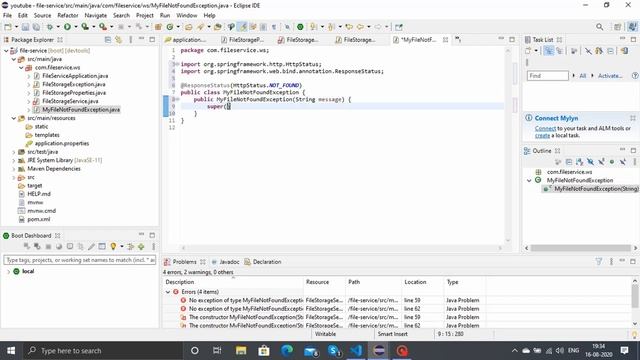Click the Debug toolbar icon
Viewport: 640px width, 360px height.
[x=50, y=27]
